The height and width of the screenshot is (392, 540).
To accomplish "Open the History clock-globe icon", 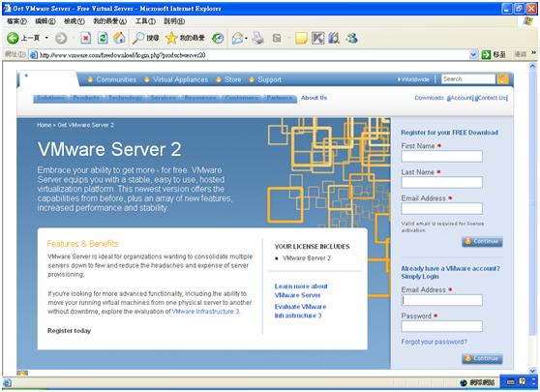I will 218,38.
